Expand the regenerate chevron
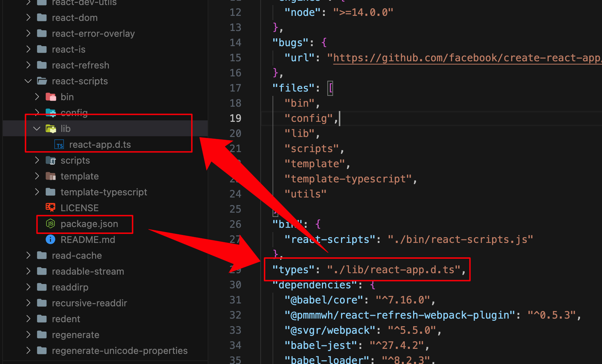 tap(28, 335)
